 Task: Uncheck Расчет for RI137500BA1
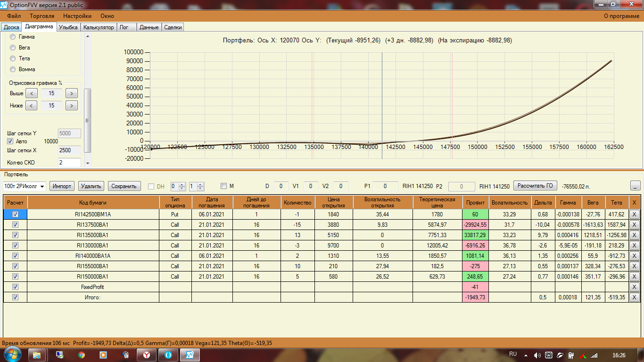click(x=15, y=224)
